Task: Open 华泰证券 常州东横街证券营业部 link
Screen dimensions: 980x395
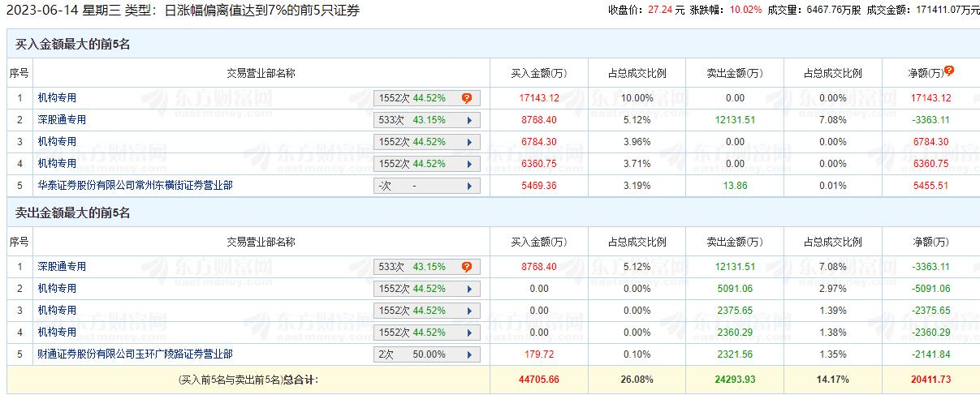Action: point(135,186)
